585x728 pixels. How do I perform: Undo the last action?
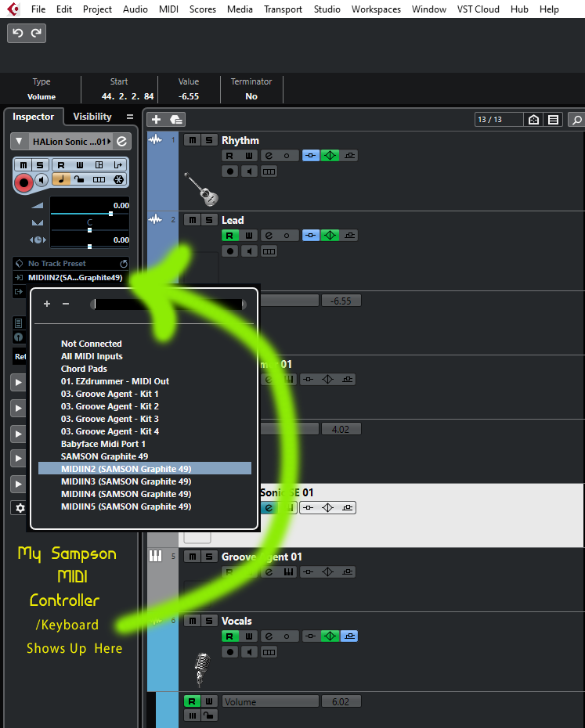click(x=18, y=33)
